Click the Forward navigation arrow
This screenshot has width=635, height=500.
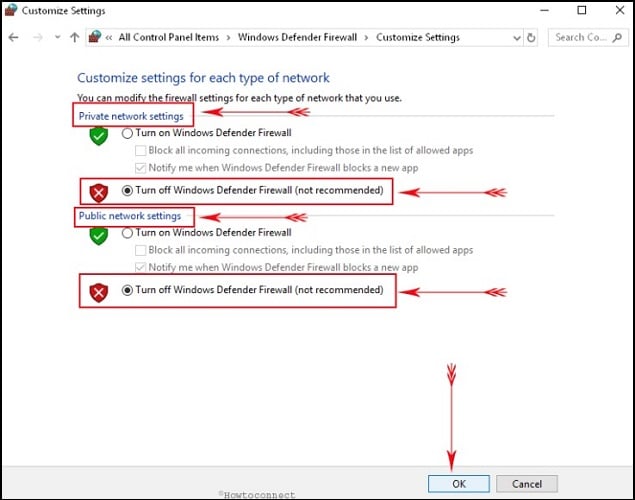[x=38, y=38]
